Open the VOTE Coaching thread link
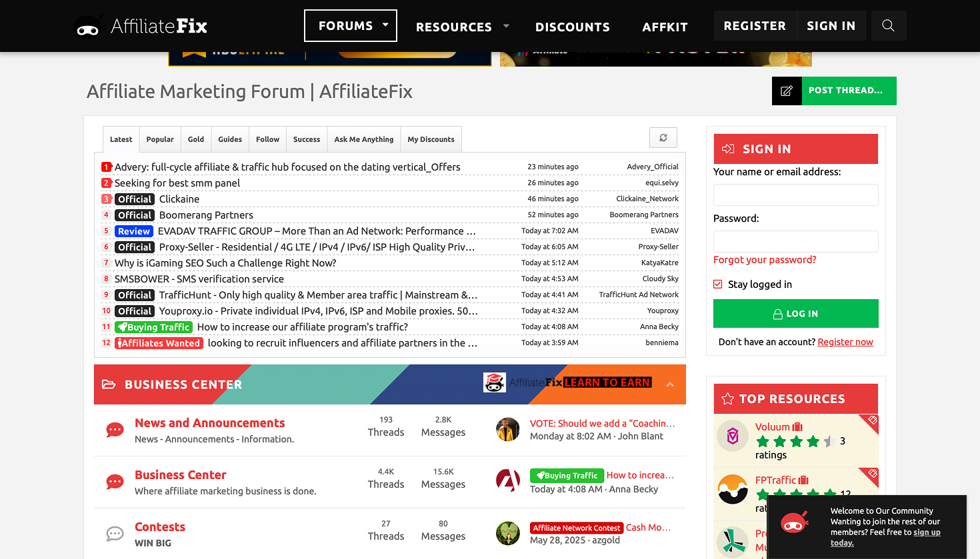Screen dimensions: 980x559 point(603,423)
